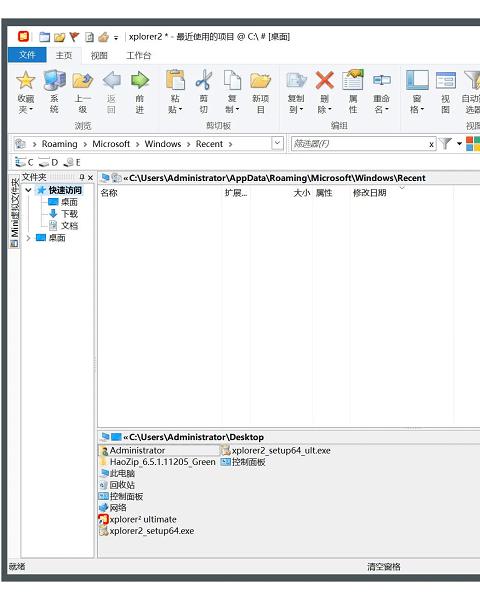Image resolution: width=480 pixels, height=600 pixels.
Task: Click the xplorer2 app icon in title bar
Action: click(x=23, y=36)
